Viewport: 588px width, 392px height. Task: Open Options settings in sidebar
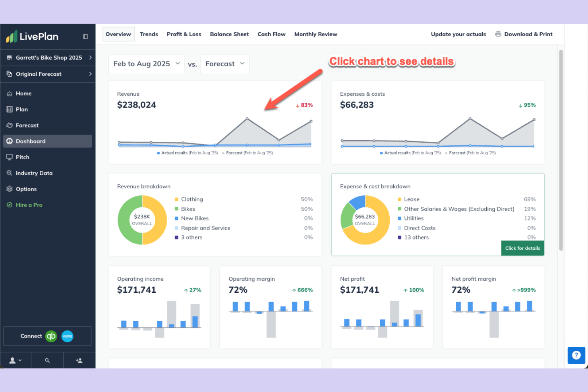26,189
